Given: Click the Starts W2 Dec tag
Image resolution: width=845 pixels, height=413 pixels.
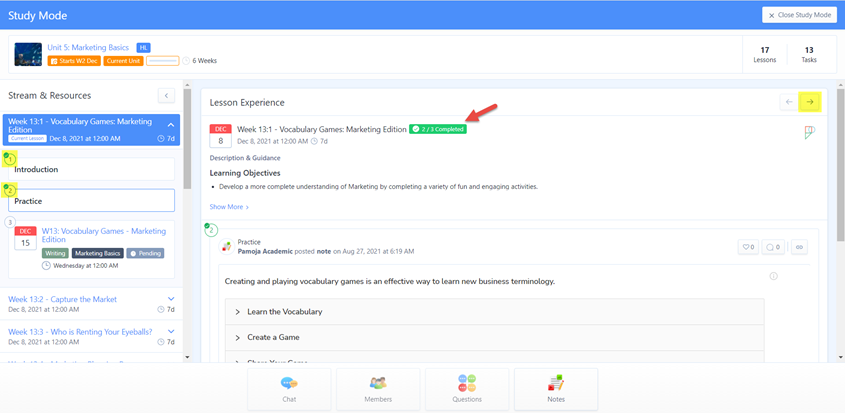Looking at the screenshot, I should click(74, 61).
